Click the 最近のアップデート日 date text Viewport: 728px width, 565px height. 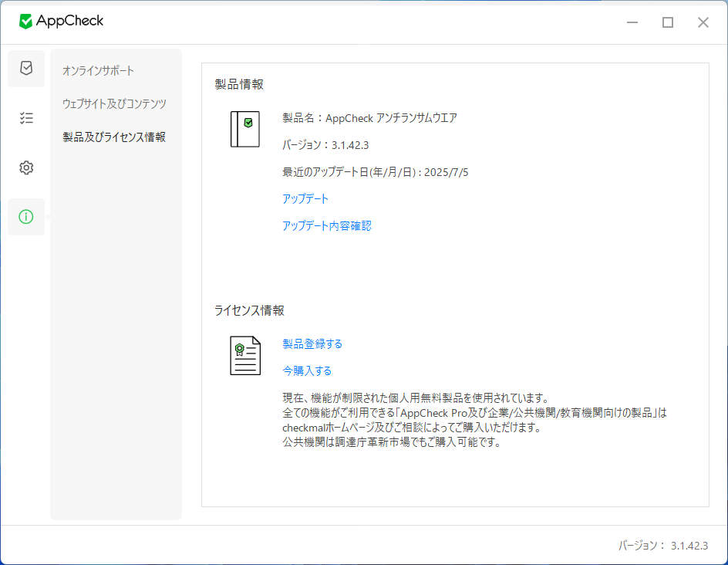tap(375, 172)
